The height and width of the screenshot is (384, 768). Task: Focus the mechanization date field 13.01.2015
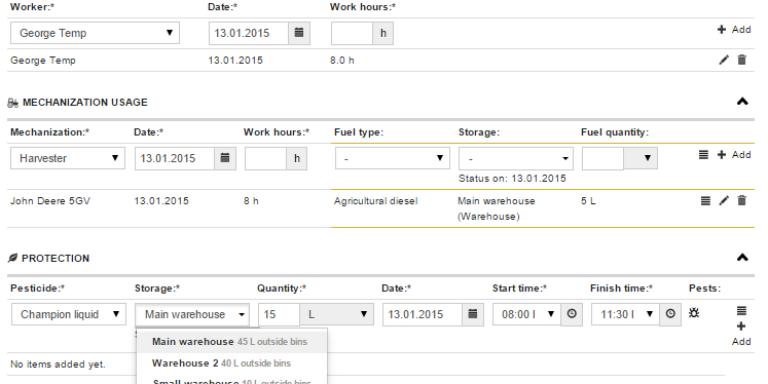coord(175,158)
